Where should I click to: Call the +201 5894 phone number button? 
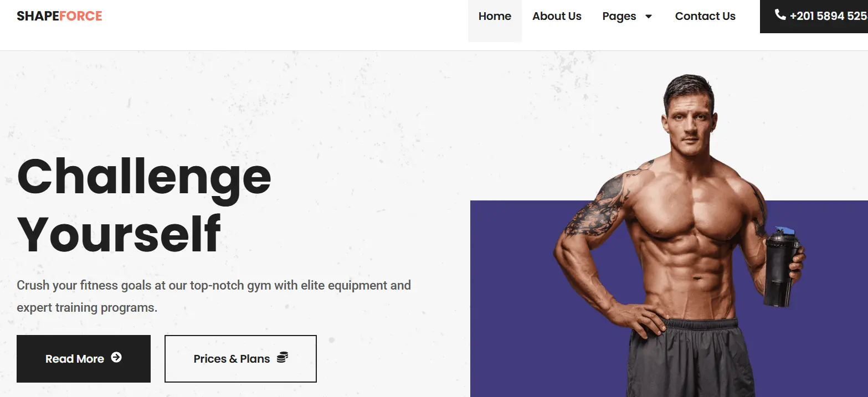814,16
